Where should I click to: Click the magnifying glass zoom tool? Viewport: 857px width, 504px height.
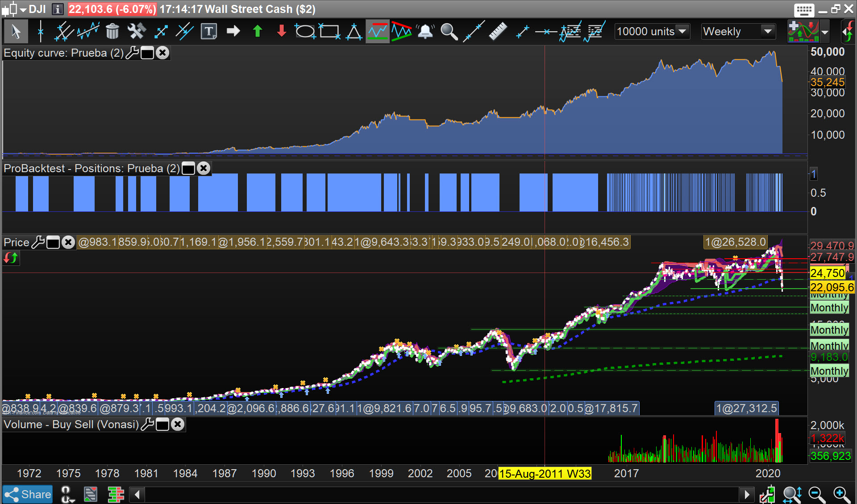pyautogui.click(x=449, y=31)
